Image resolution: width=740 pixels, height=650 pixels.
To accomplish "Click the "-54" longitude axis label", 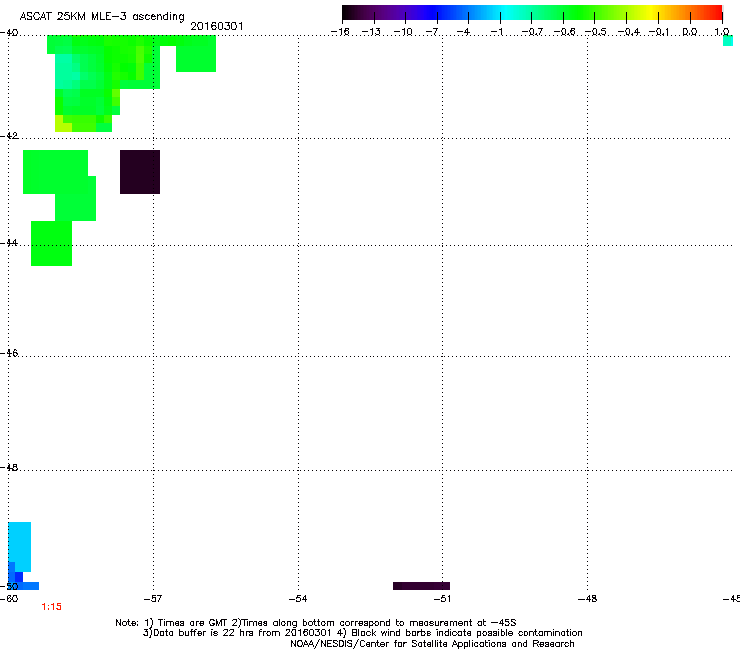I will click(298, 599).
